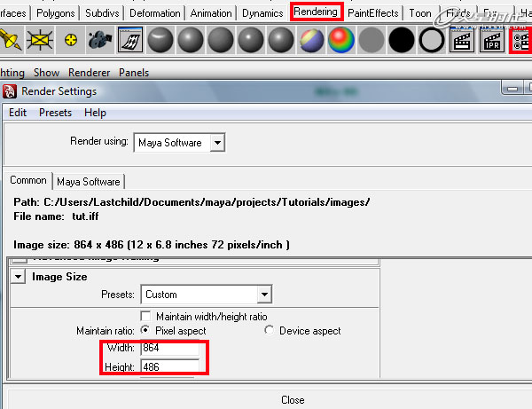Collapse the Image Size section
532x409 pixels.
(19, 277)
